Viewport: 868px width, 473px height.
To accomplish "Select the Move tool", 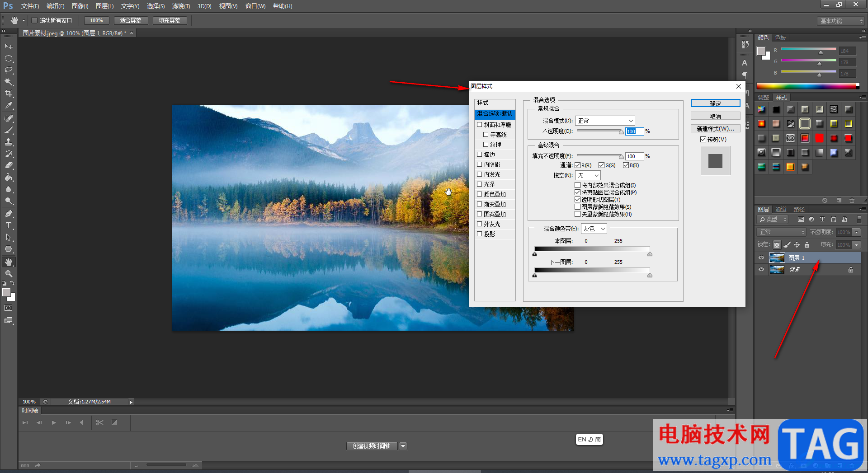I will (9, 47).
